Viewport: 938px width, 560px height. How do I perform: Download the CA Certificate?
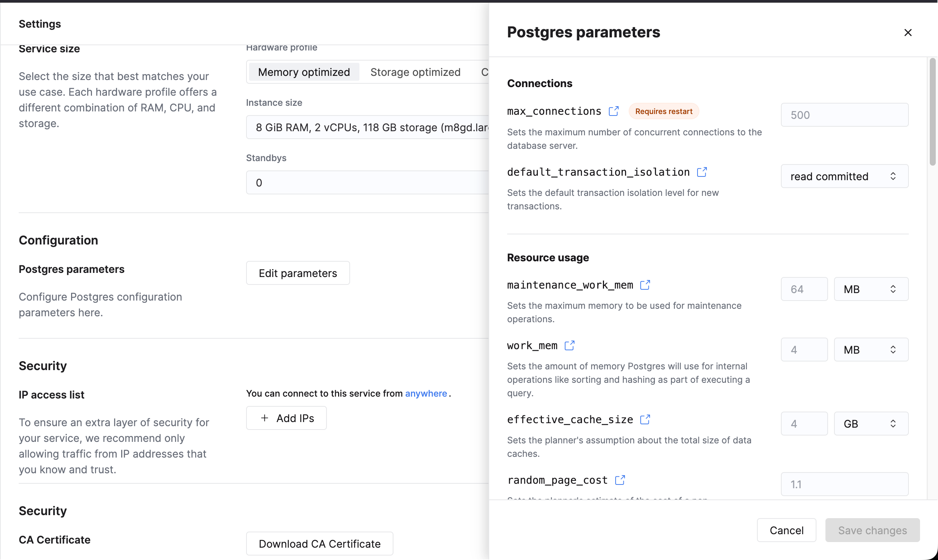point(319,544)
